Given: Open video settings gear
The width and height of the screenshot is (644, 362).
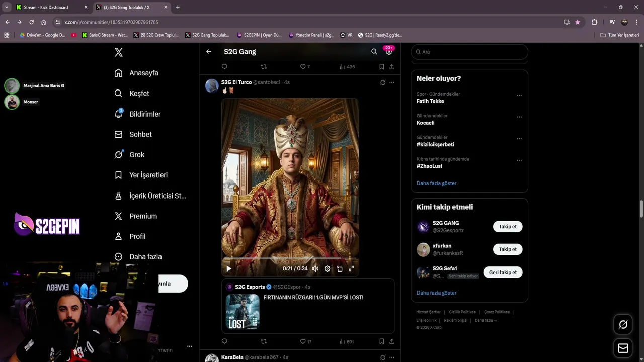Looking at the screenshot, I should (327, 268).
